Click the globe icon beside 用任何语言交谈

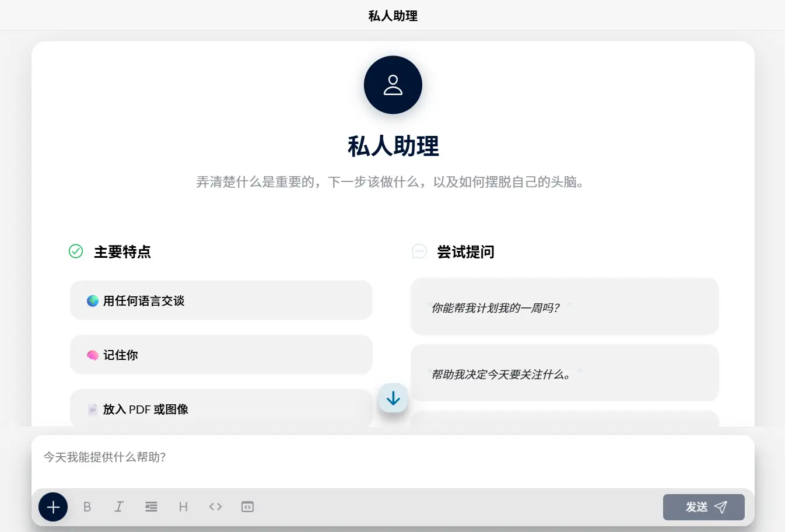pyautogui.click(x=93, y=300)
